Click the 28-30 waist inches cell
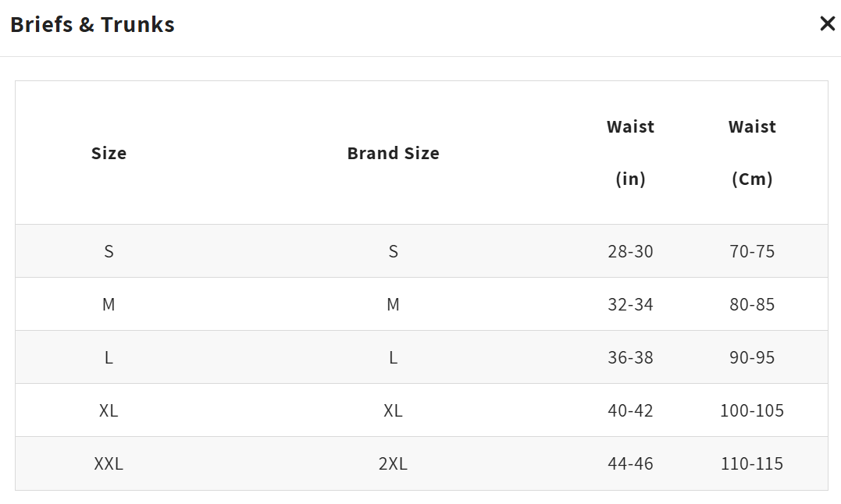Image resolution: width=841 pixels, height=504 pixels. (630, 251)
